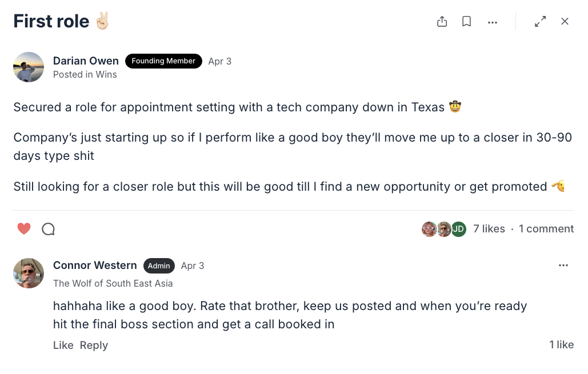Screen dimensions: 588x374
Task: Click the share post icon
Action: [442, 21]
